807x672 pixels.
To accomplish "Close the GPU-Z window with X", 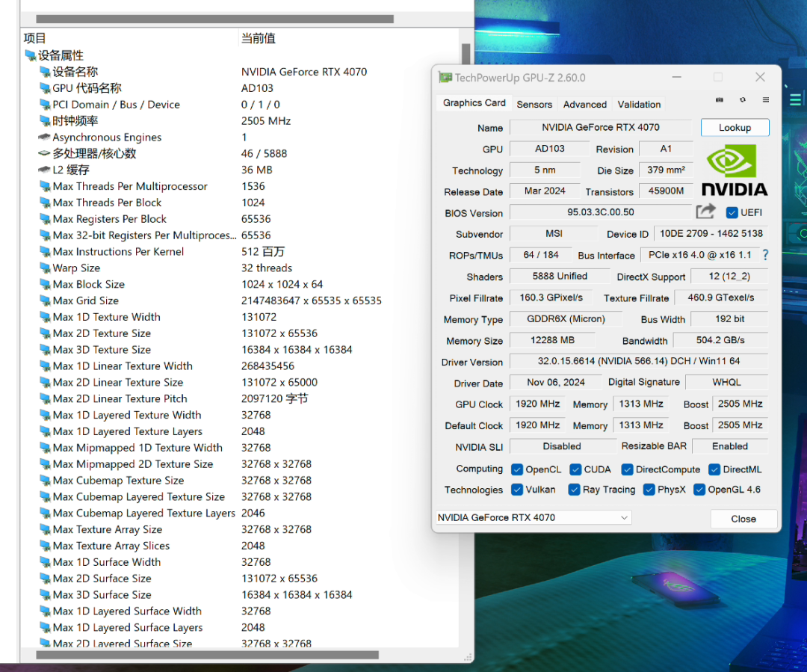I will (x=760, y=77).
